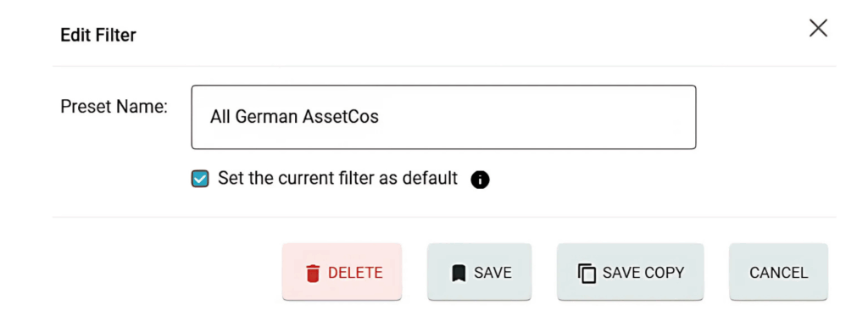This screenshot has height=316, width=868.
Task: Cancel editing the filter
Action: tap(778, 272)
